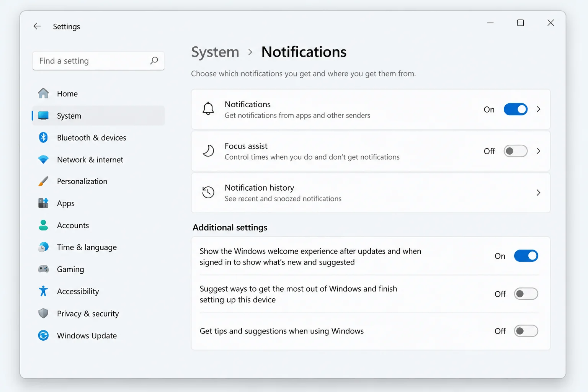This screenshot has height=392, width=588.
Task: Minimize the Settings window
Action: 490,23
